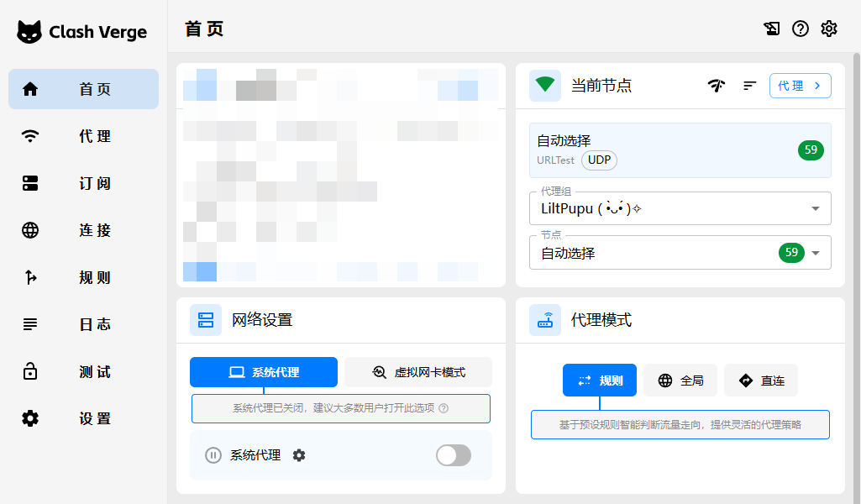Viewport: 861px width, 504px height.
Task: Select the 规则 mode button
Action: (600, 381)
